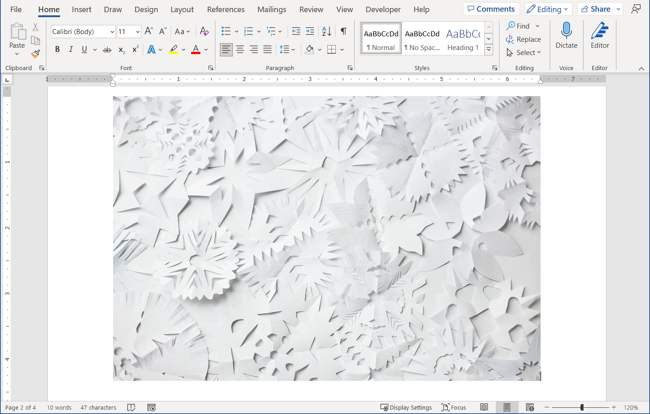Click the Comments button

click(491, 9)
